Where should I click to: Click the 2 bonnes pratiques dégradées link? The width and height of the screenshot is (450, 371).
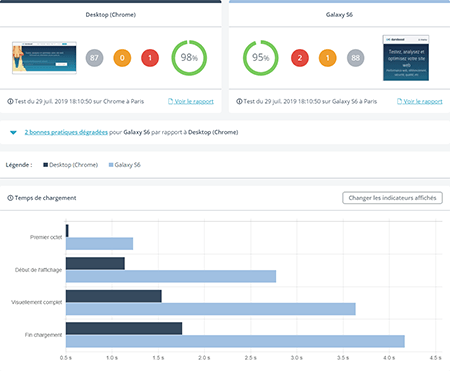tap(66, 132)
